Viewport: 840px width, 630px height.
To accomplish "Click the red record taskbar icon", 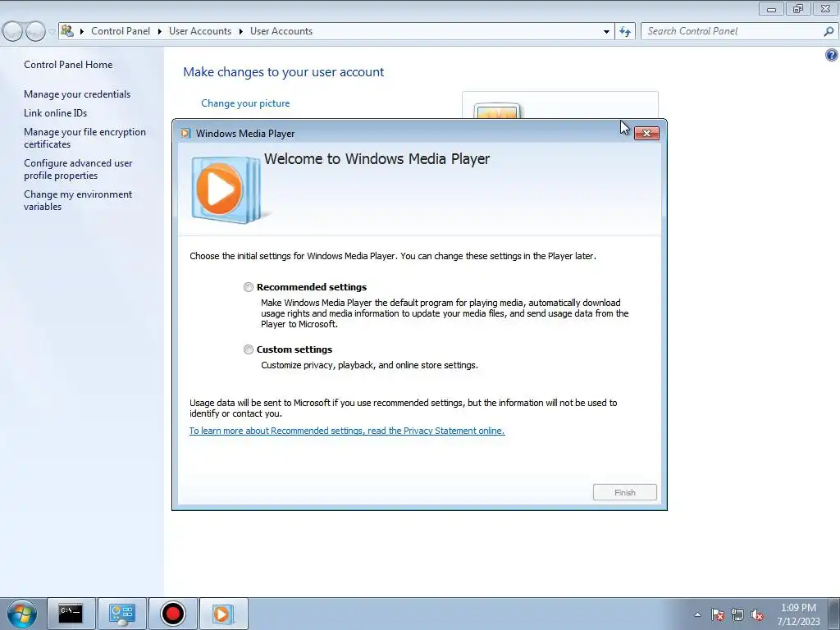I will [x=172, y=614].
